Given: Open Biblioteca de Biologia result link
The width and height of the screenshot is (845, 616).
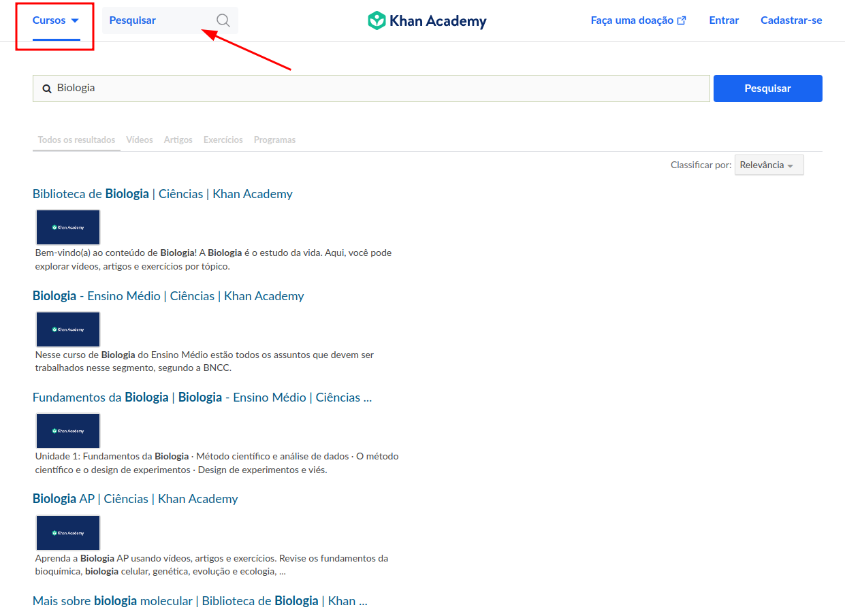Looking at the screenshot, I should tap(163, 194).
